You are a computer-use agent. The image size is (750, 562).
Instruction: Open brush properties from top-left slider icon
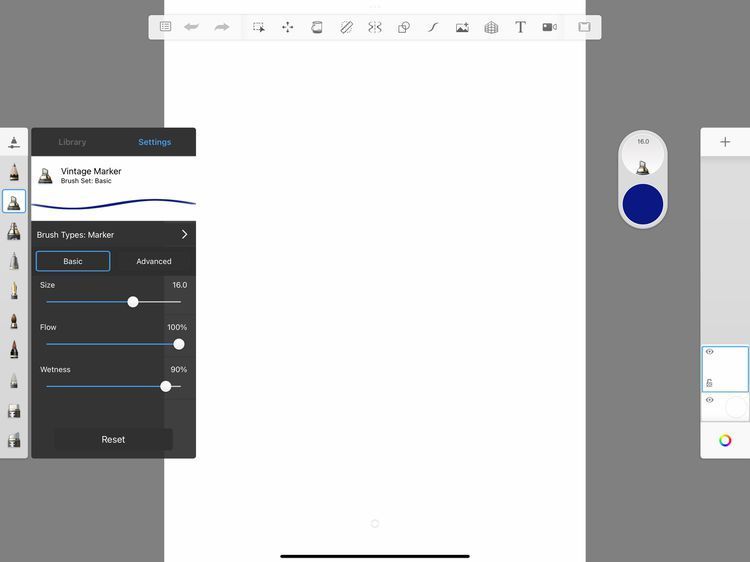[x=14, y=142]
